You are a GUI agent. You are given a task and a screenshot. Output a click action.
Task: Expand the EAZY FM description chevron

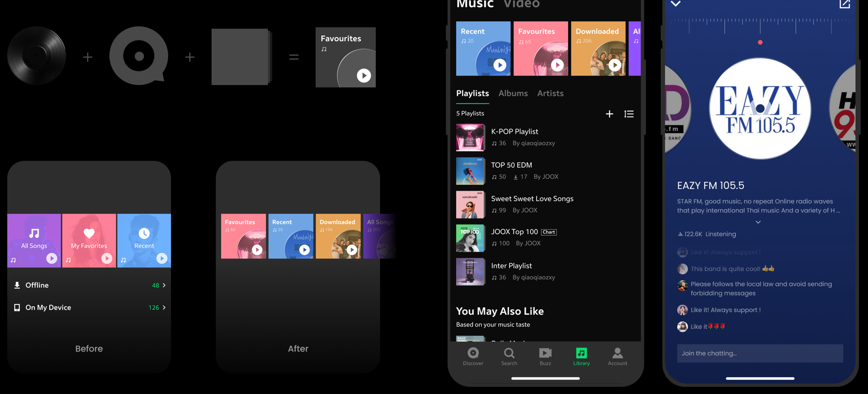(758, 222)
